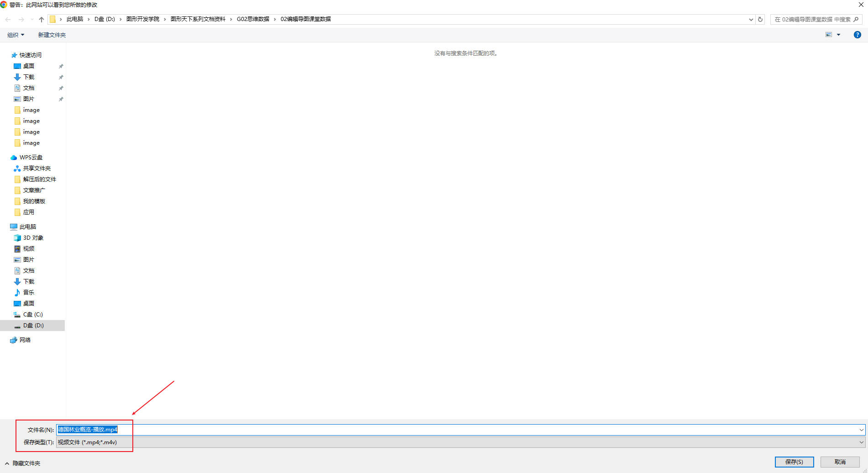Expand the address bar path history dropdown
The height and width of the screenshot is (473, 868).
click(x=751, y=19)
